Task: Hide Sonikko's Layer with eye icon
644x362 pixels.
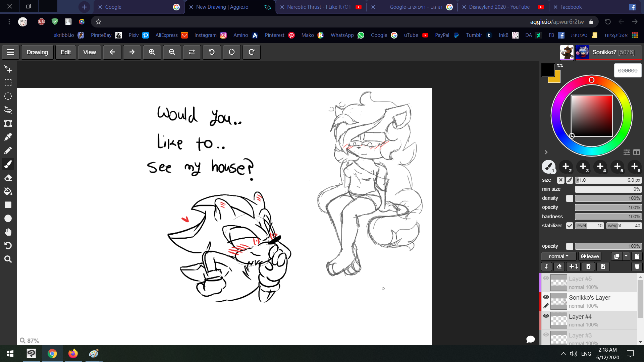Action: 546,297
